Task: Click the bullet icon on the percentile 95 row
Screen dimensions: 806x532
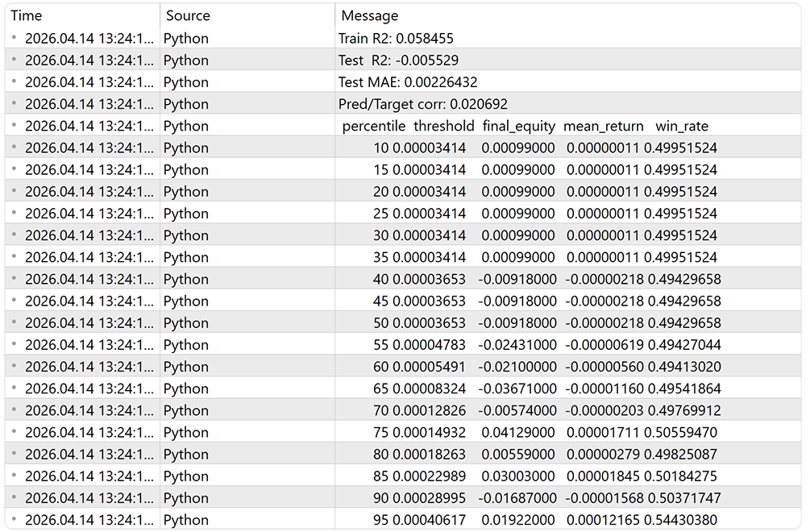Action: pos(15,519)
